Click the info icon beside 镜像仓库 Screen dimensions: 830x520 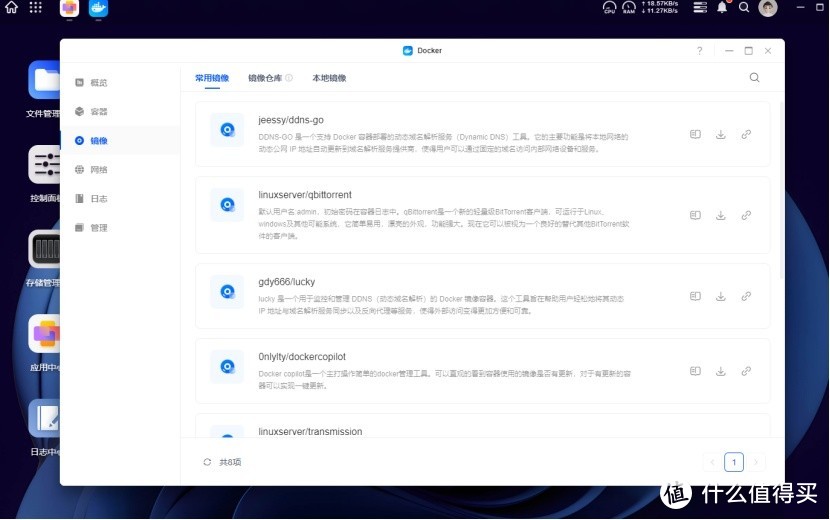tap(289, 78)
